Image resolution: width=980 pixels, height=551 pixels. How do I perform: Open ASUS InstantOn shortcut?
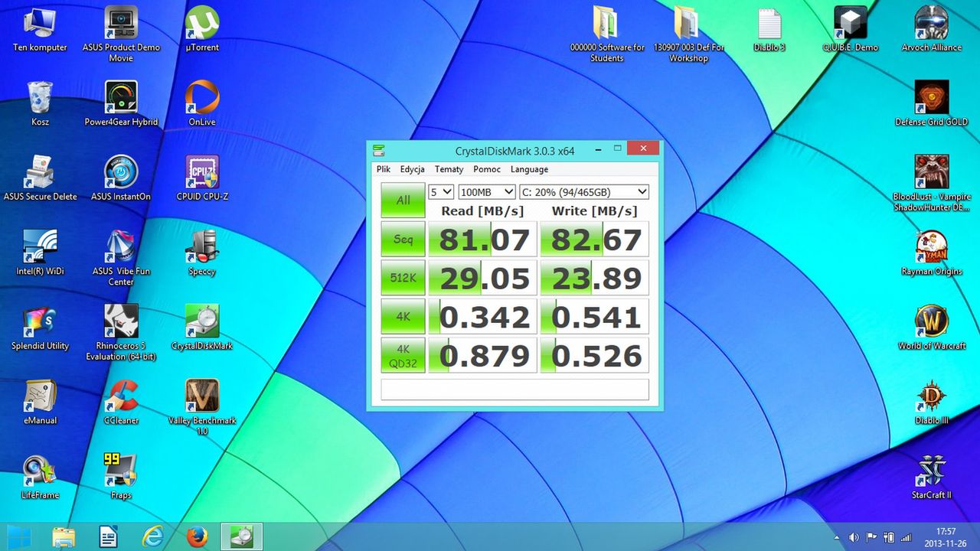click(x=121, y=179)
